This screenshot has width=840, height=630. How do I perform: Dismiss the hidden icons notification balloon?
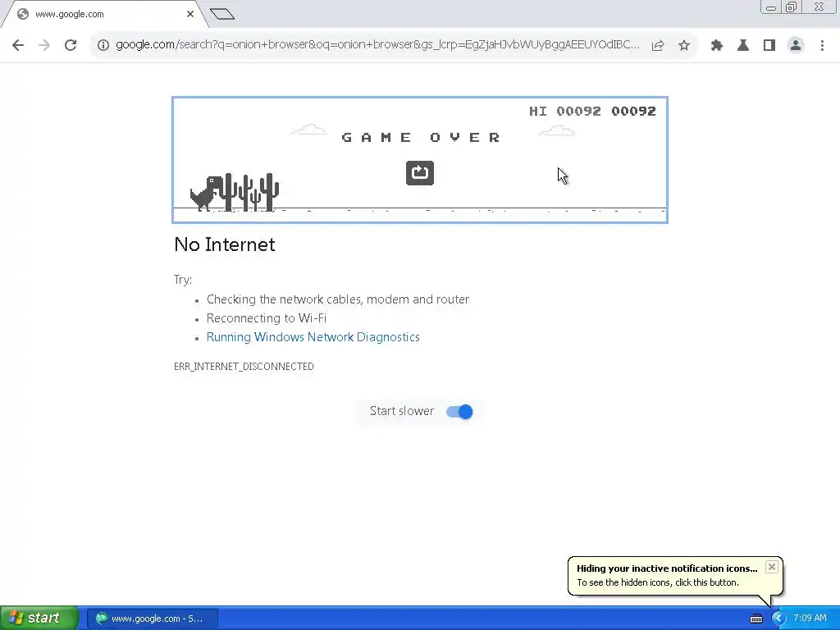pyautogui.click(x=771, y=567)
